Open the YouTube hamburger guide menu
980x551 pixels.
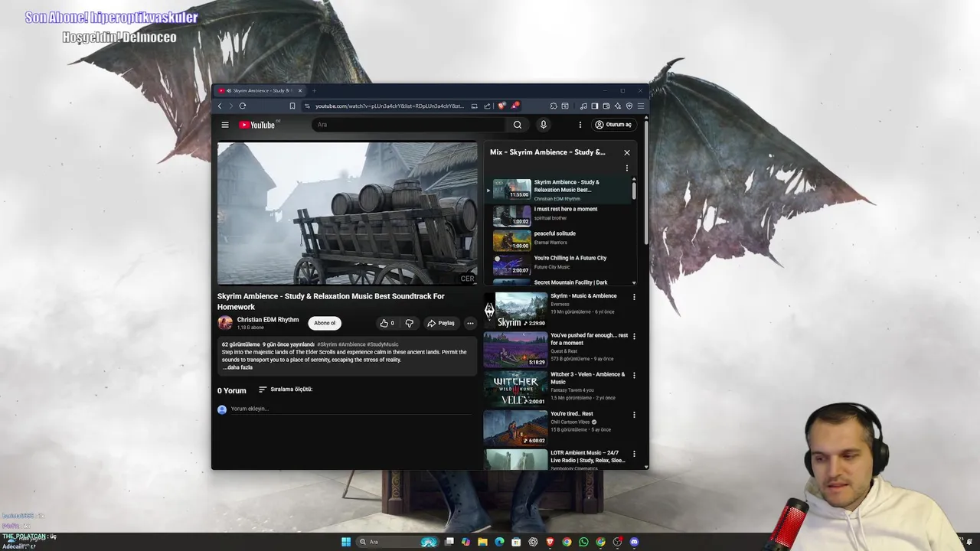coord(225,125)
